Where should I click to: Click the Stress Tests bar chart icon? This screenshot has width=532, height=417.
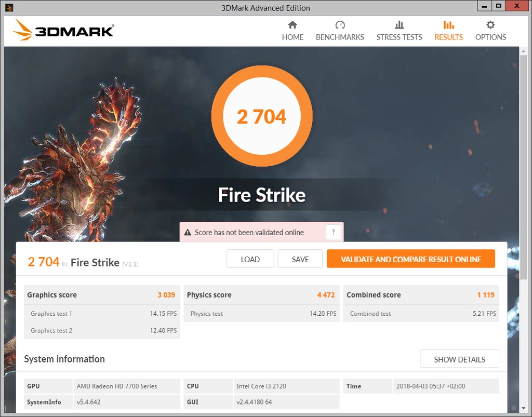pos(399,25)
